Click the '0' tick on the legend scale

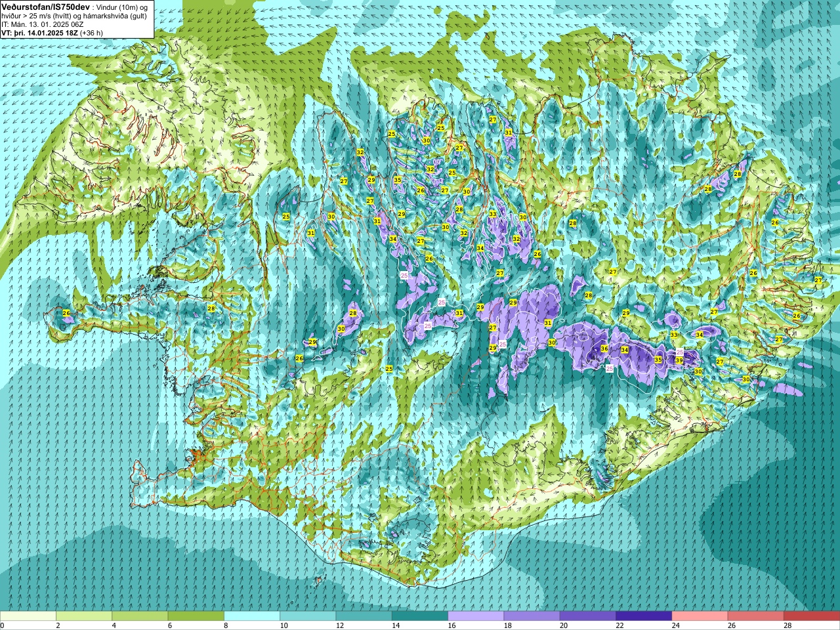click(x=2, y=625)
